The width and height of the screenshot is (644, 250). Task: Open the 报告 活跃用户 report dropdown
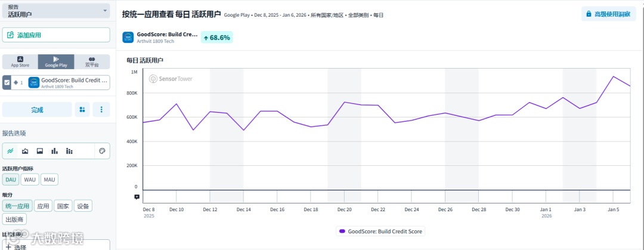coord(56,10)
